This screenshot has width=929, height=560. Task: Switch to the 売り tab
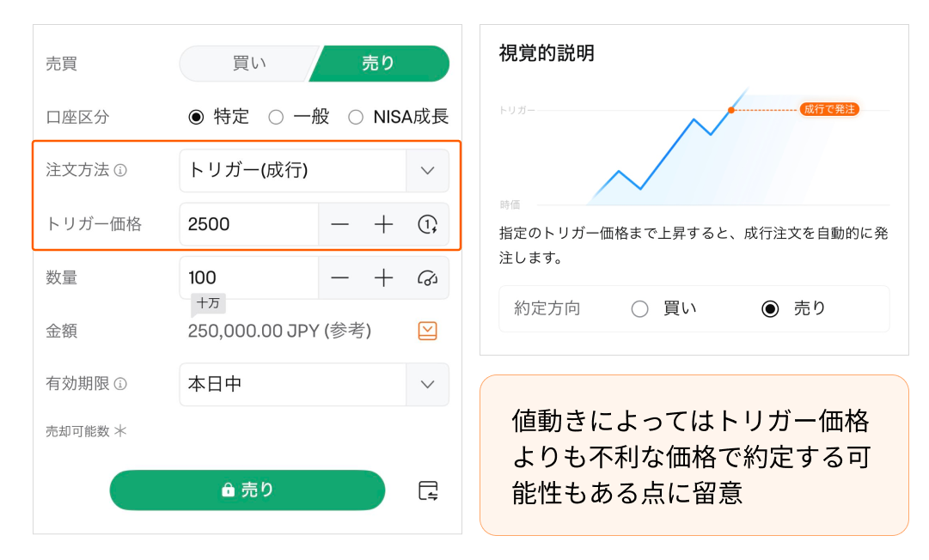[x=378, y=64]
